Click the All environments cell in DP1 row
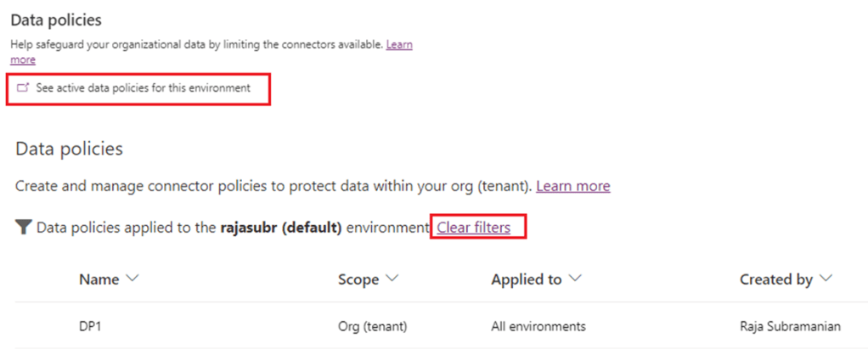This screenshot has width=868, height=361. [x=538, y=326]
